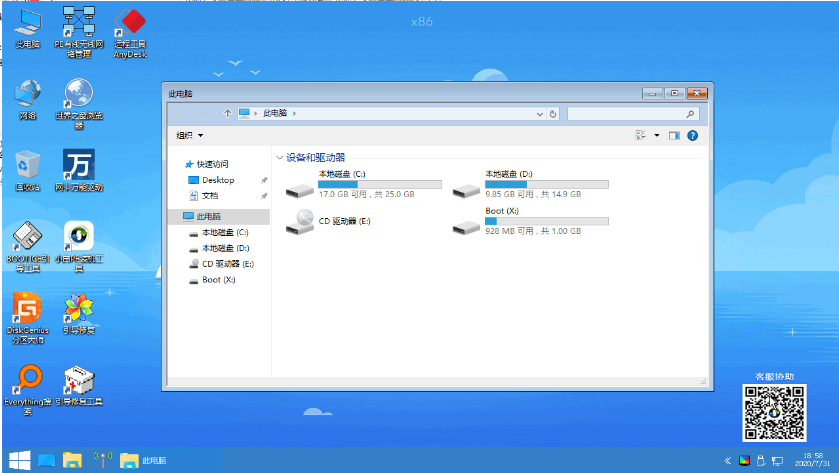This screenshot has width=839, height=473.
Task: Click the forward navigation arrow
Action: [x=201, y=113]
